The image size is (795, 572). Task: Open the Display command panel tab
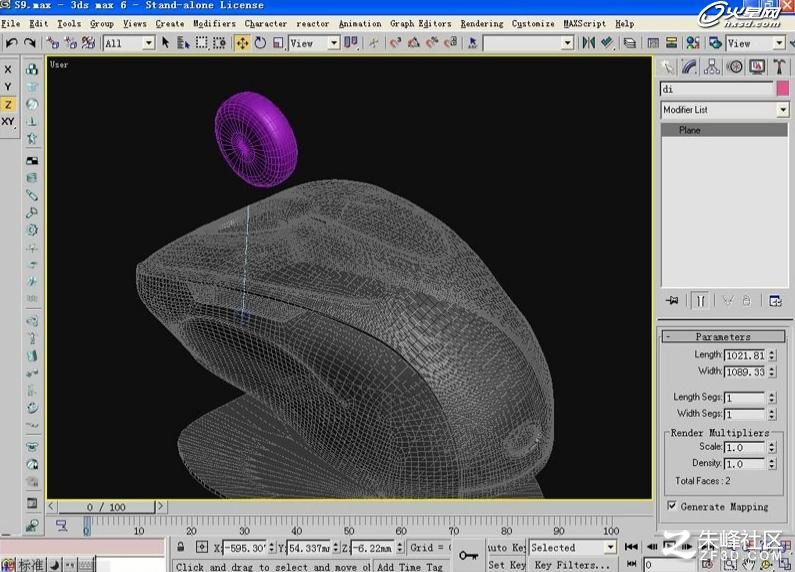click(x=757, y=67)
